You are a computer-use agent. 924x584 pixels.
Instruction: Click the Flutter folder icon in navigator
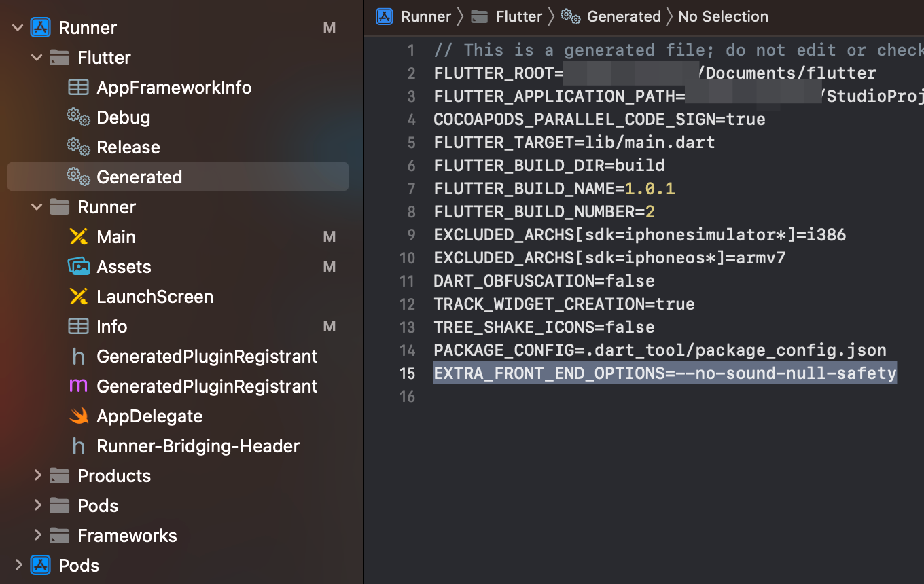60,58
